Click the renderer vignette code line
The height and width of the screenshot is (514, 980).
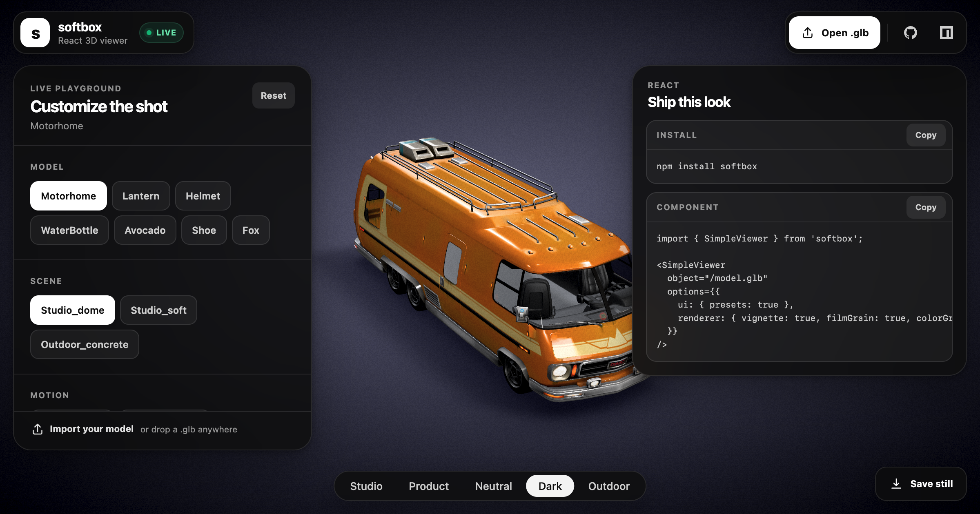(815, 318)
